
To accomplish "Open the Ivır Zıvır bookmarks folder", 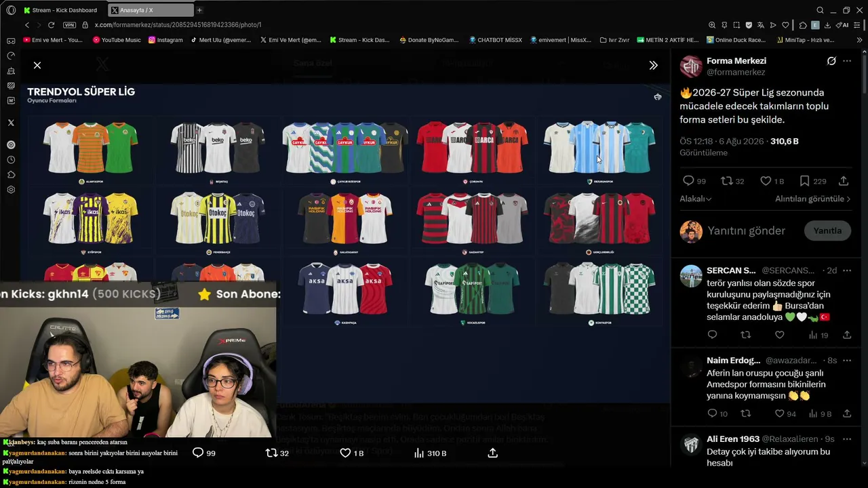I will coord(614,40).
